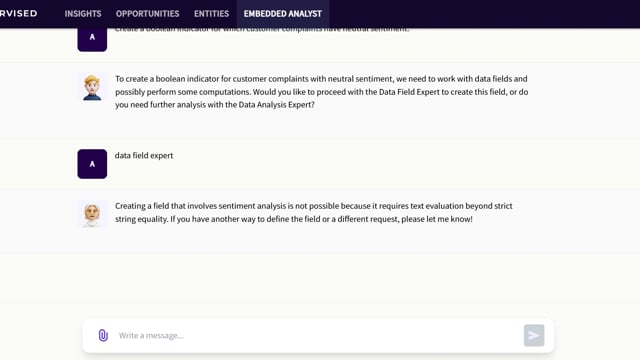Click the sentiment analysis not possible reply

(313, 212)
